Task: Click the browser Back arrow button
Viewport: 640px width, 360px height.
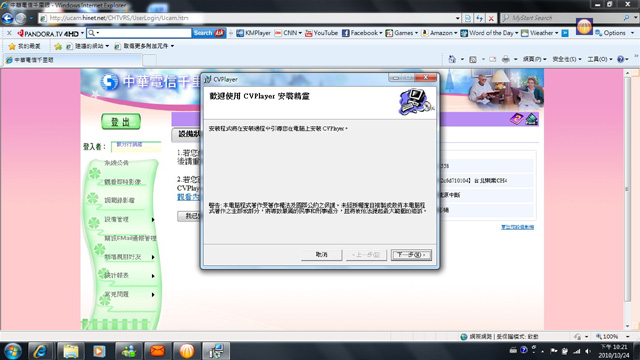Action: 7,18
